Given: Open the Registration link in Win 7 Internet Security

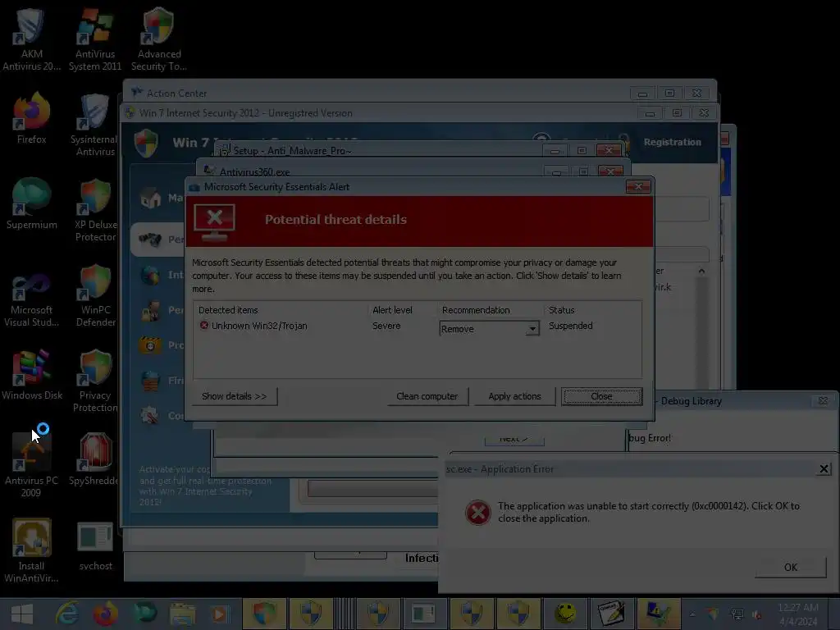Looking at the screenshot, I should [x=673, y=142].
